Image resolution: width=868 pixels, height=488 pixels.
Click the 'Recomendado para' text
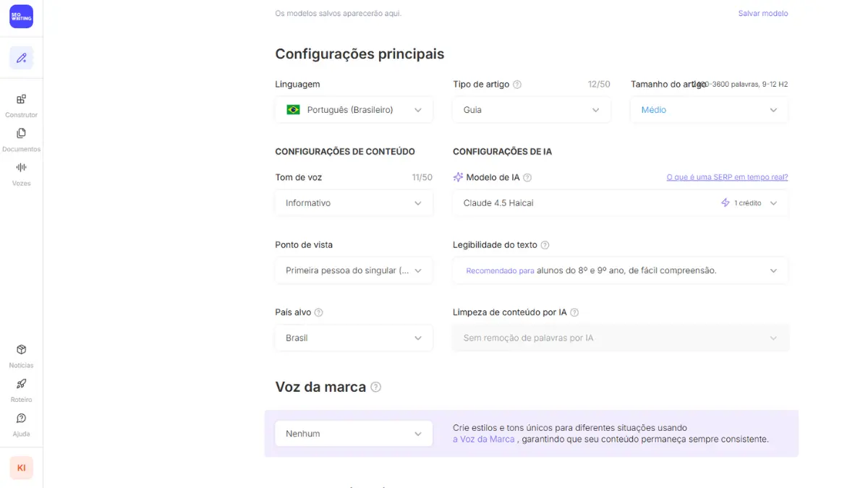(500, 270)
